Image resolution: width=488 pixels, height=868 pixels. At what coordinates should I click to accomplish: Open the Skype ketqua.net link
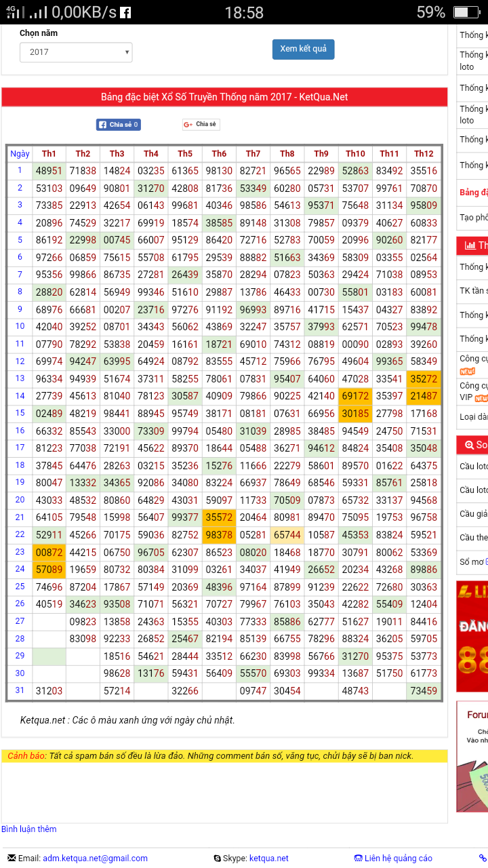pos(268,859)
